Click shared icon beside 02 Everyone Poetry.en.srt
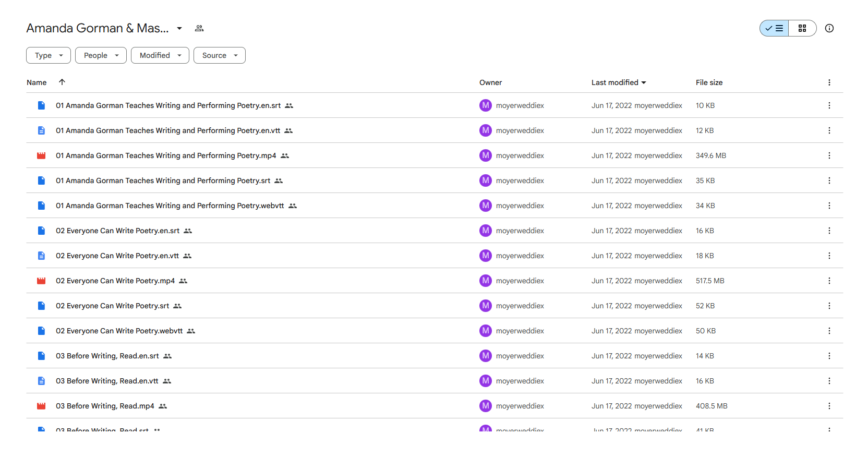Viewport: 868px width, 457px height. point(188,231)
